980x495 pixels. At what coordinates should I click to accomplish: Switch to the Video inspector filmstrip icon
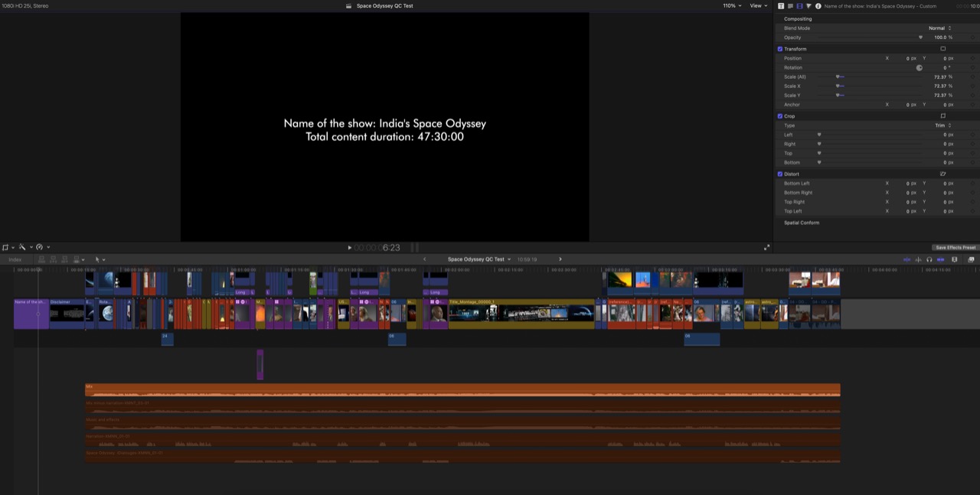click(x=799, y=6)
